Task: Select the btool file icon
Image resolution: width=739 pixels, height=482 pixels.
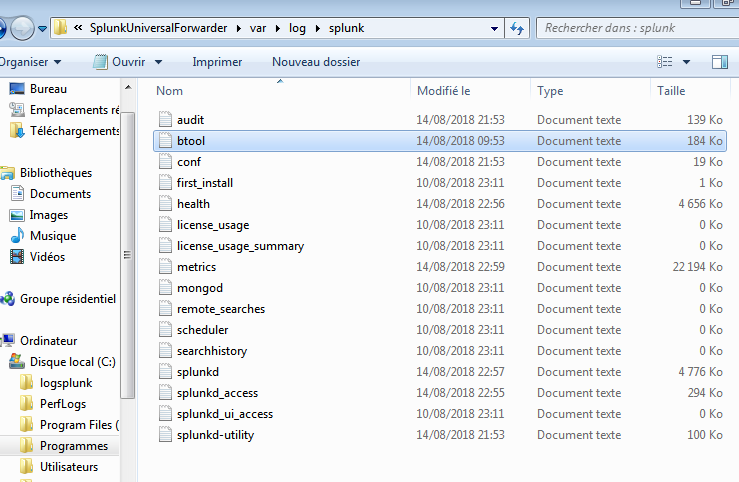Action: 165,141
